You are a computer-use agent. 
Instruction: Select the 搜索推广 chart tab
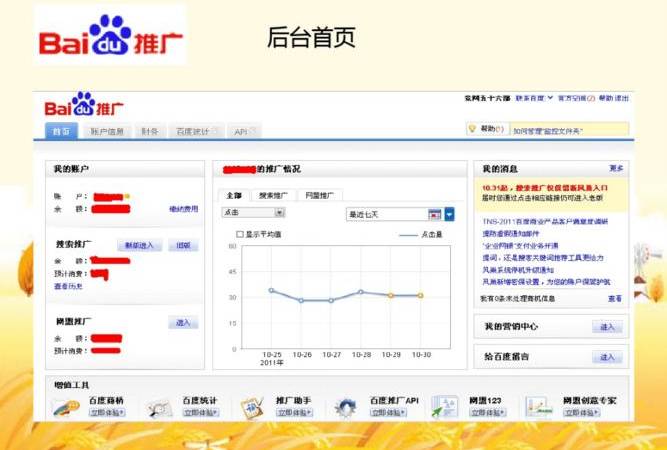coord(274,195)
